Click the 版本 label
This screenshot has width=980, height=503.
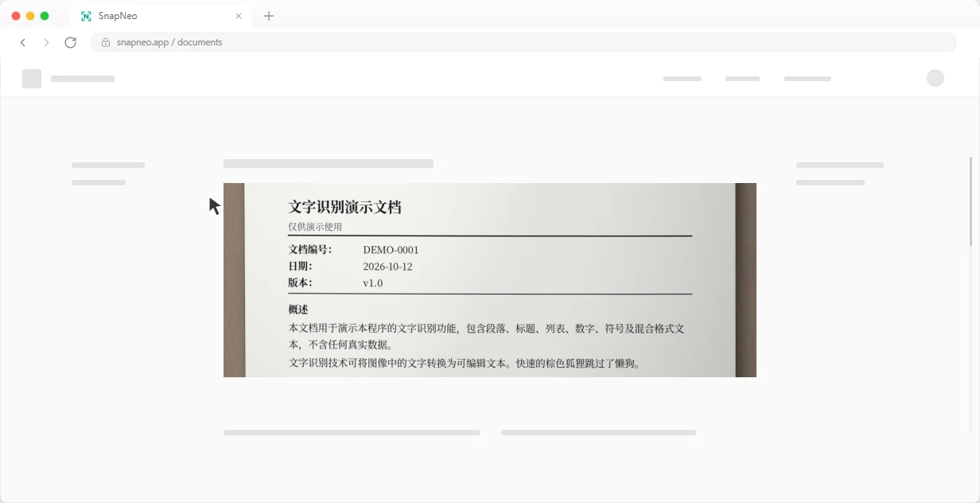click(300, 283)
